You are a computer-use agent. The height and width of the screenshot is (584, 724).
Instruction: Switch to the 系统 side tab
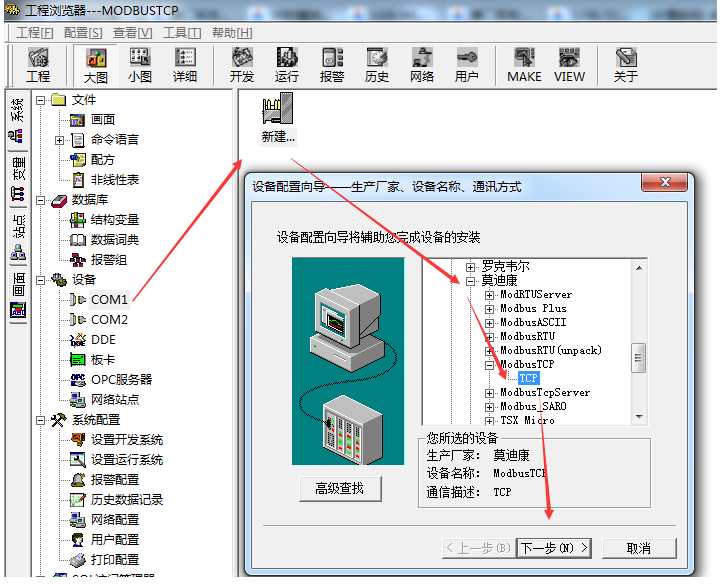coord(18,120)
